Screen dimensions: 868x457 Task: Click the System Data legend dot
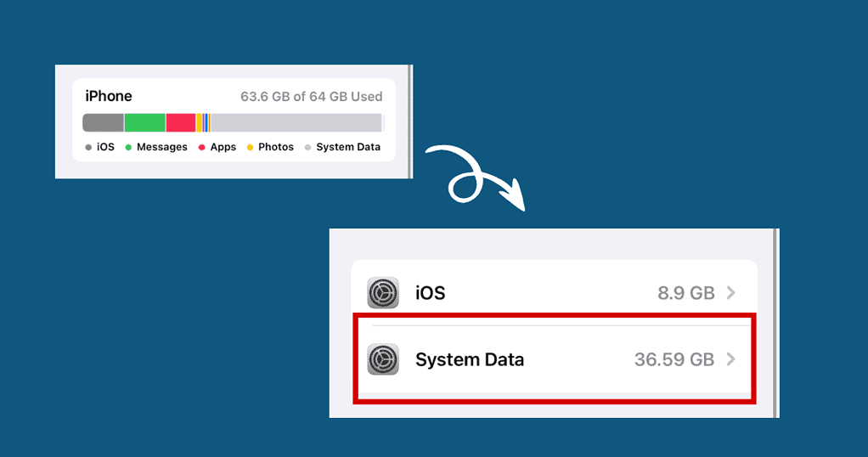pos(307,147)
